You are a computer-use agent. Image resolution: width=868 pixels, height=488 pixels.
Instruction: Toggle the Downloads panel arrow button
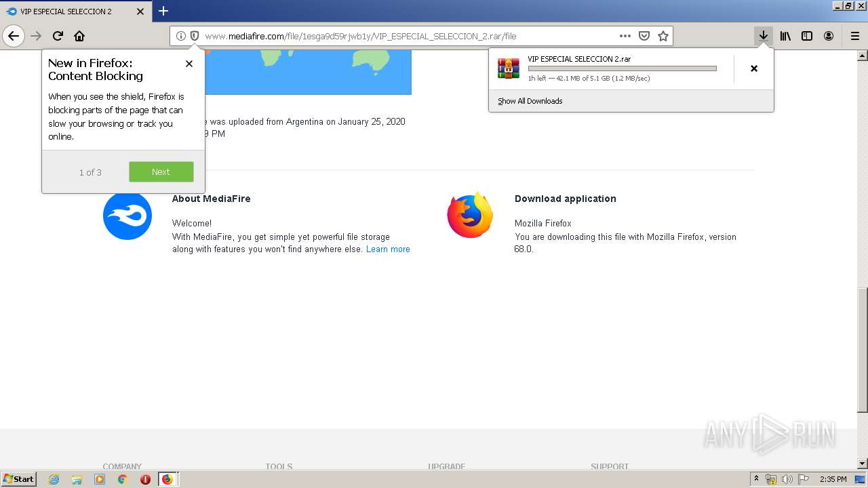click(x=764, y=36)
